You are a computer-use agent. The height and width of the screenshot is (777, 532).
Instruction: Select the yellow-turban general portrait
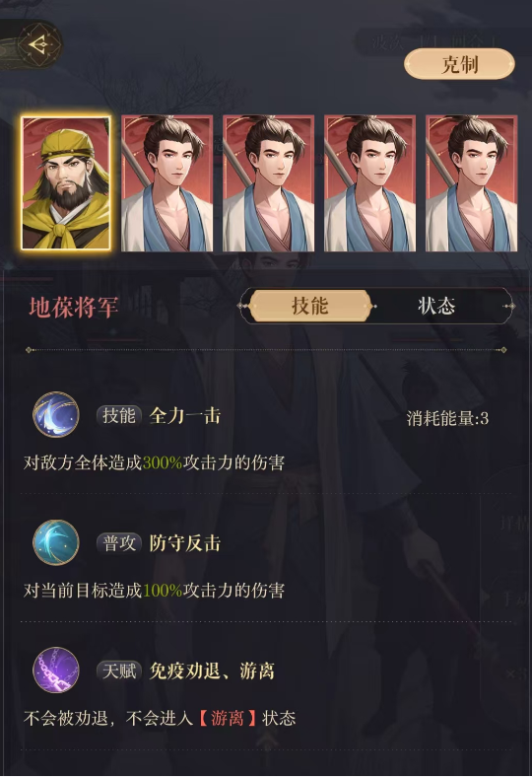point(66,182)
